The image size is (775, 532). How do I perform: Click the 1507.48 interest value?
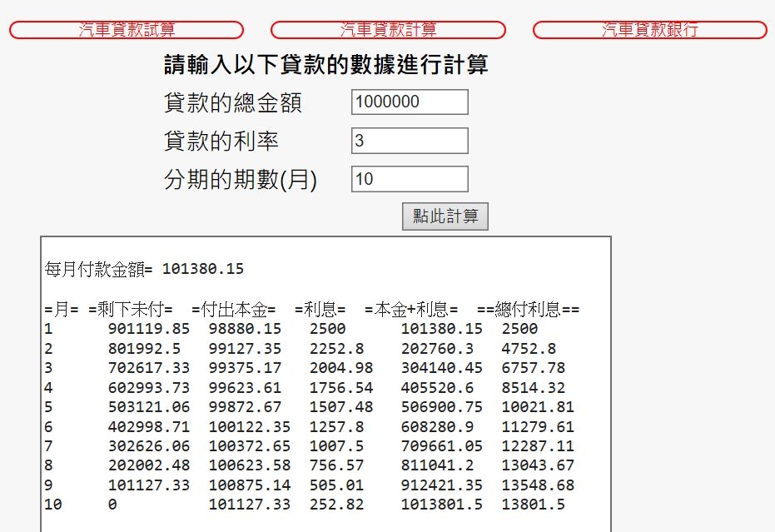point(341,407)
